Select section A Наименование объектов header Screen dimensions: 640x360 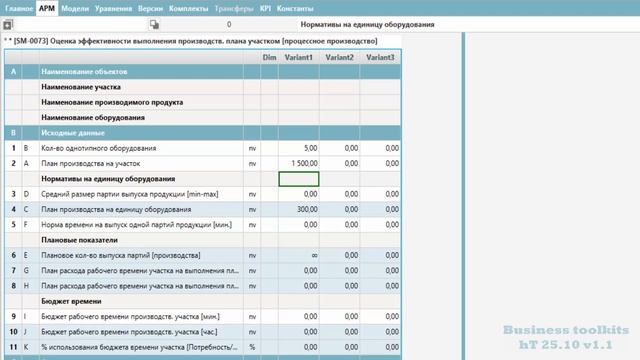(x=203, y=72)
